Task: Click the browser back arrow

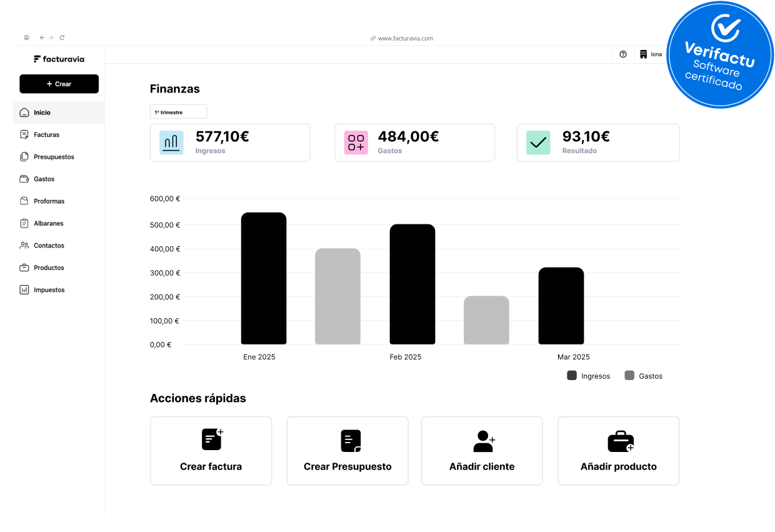Action: tap(42, 38)
